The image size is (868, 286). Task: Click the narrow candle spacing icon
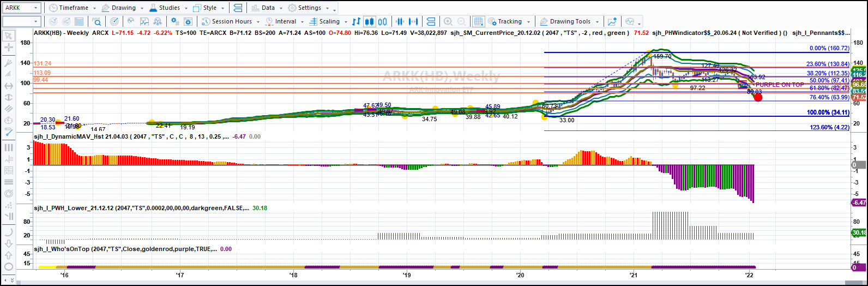tap(400, 21)
